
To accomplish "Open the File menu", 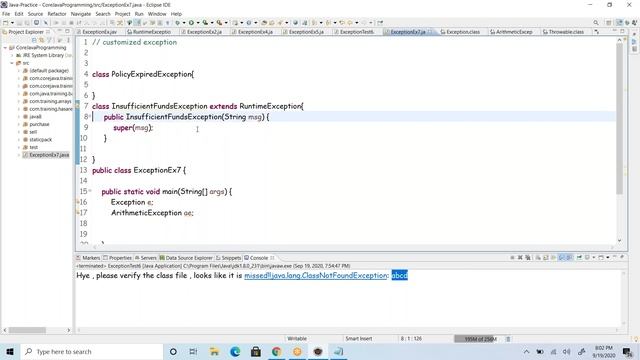I will [6, 14].
